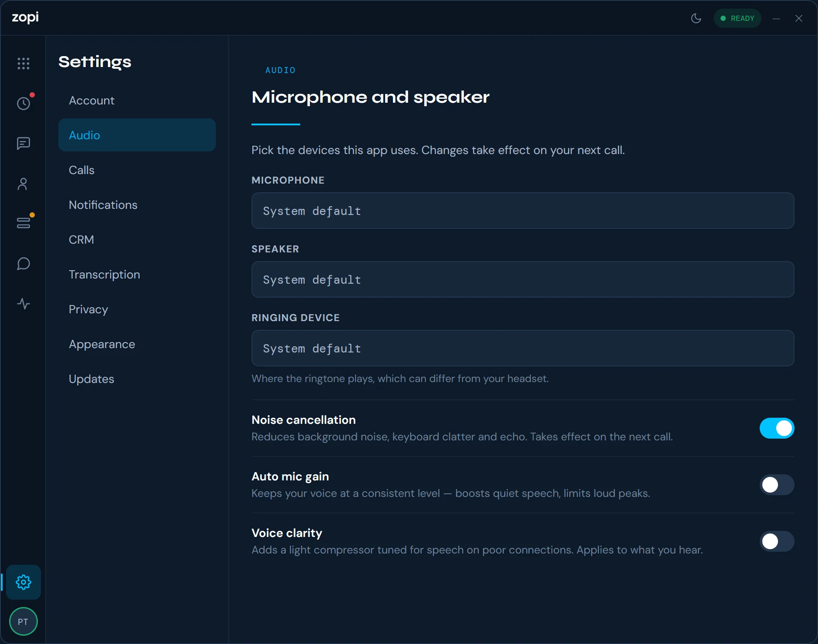
Task: Click the AUDIO section label
Action: tap(280, 70)
